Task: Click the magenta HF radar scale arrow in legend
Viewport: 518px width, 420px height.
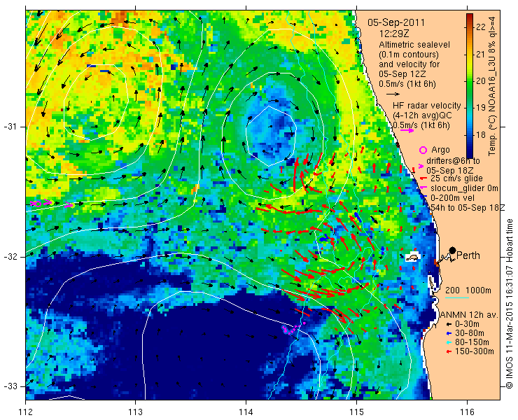Action: point(407,130)
